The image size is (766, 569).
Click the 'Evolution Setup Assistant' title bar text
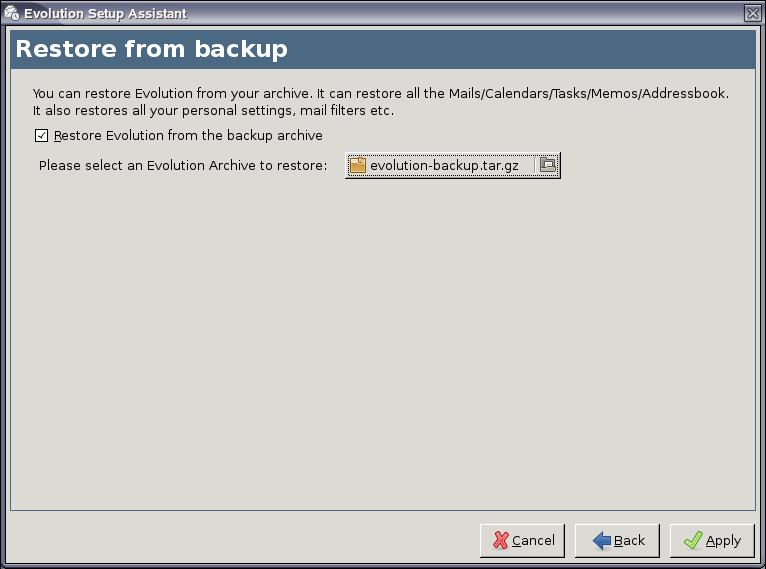click(106, 14)
